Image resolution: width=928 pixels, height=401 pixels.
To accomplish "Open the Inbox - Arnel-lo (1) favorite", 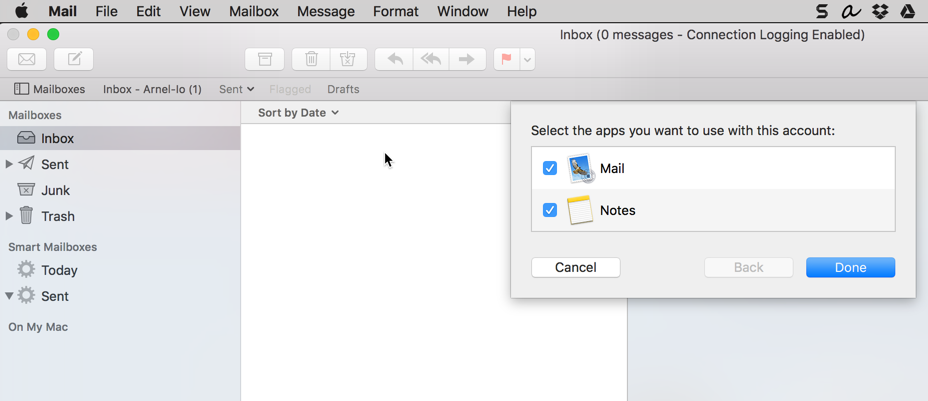I will pos(152,89).
